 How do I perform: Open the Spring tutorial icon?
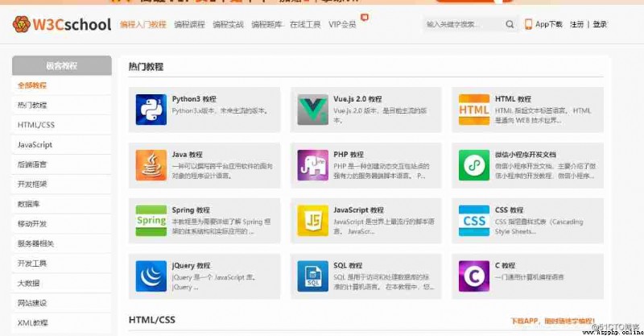point(151,221)
